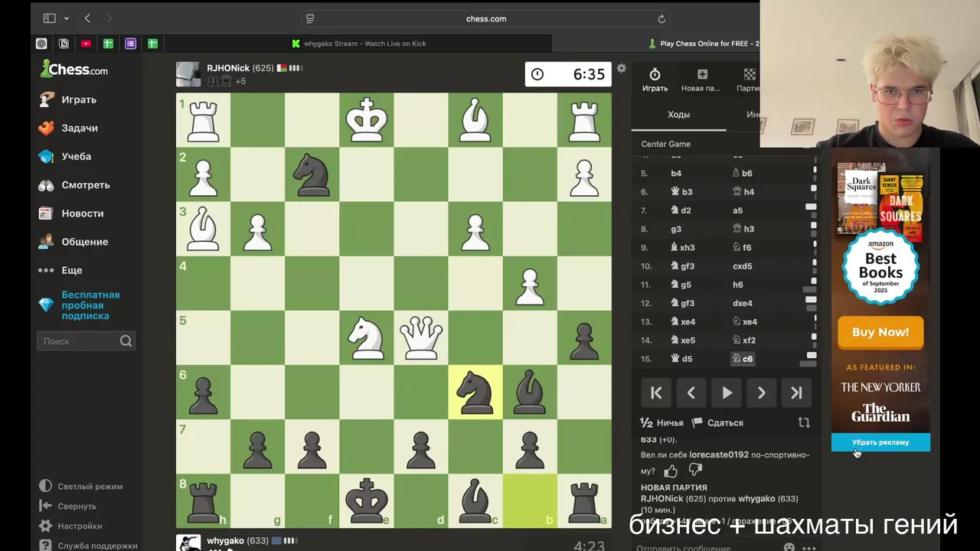The width and height of the screenshot is (980, 551).
Task: Open the pinned Notion tab icon
Action: [64, 44]
